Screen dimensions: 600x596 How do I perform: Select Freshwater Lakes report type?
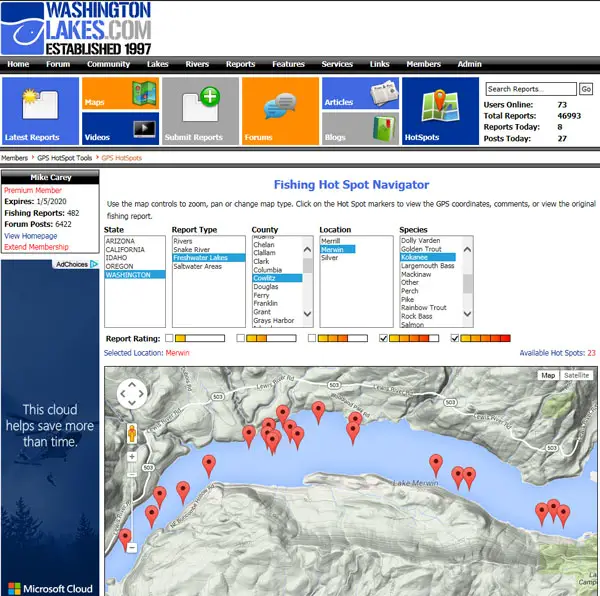(209, 258)
